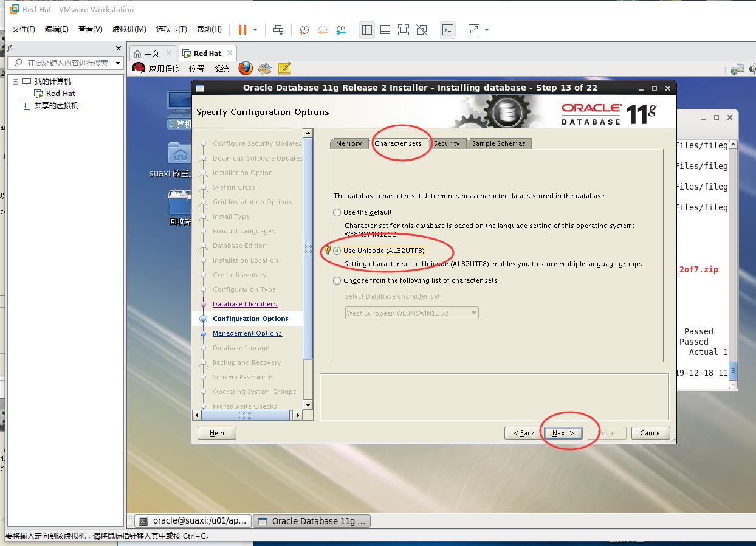Go to Database Identifiers step link

click(x=245, y=304)
